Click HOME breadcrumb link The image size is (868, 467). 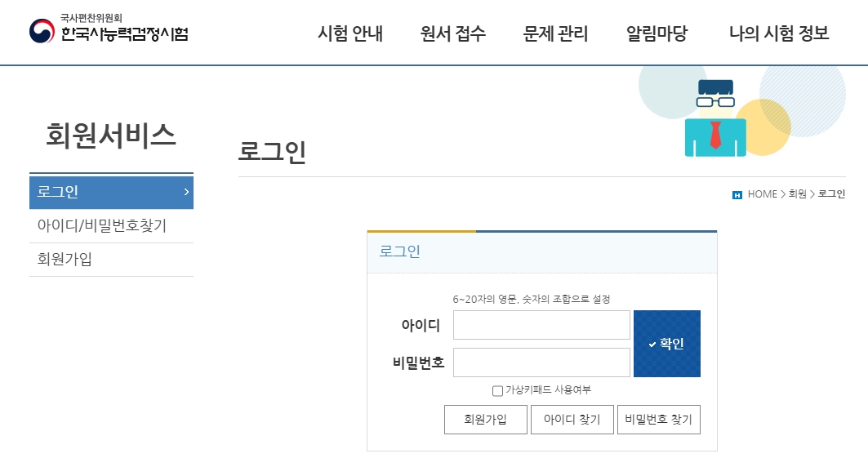[x=763, y=194]
